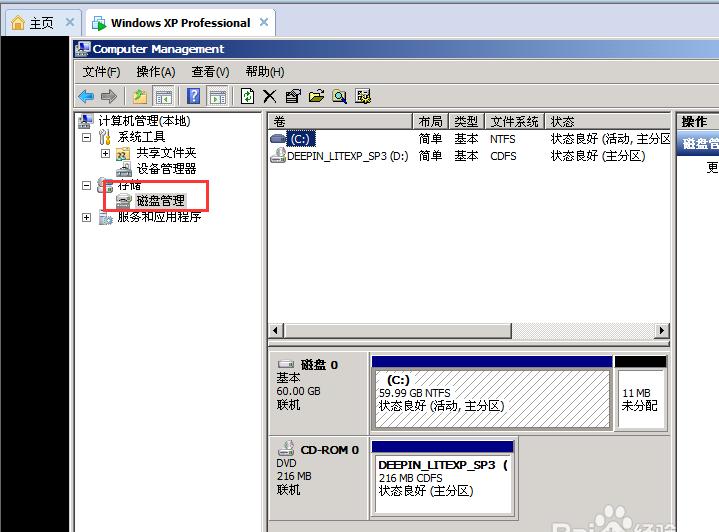Click DEEPIN_LITEXP_SP3 (D:) volume name
The width and height of the screenshot is (719, 532).
click(x=348, y=156)
